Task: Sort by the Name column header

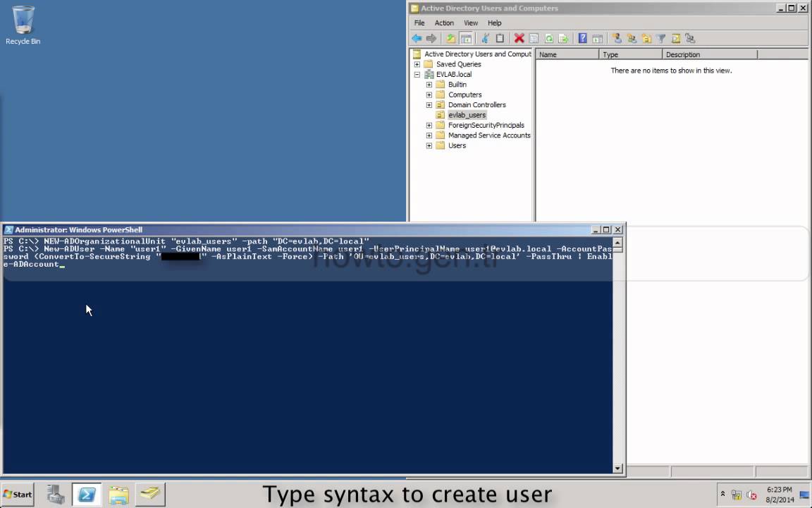Action: click(x=567, y=54)
